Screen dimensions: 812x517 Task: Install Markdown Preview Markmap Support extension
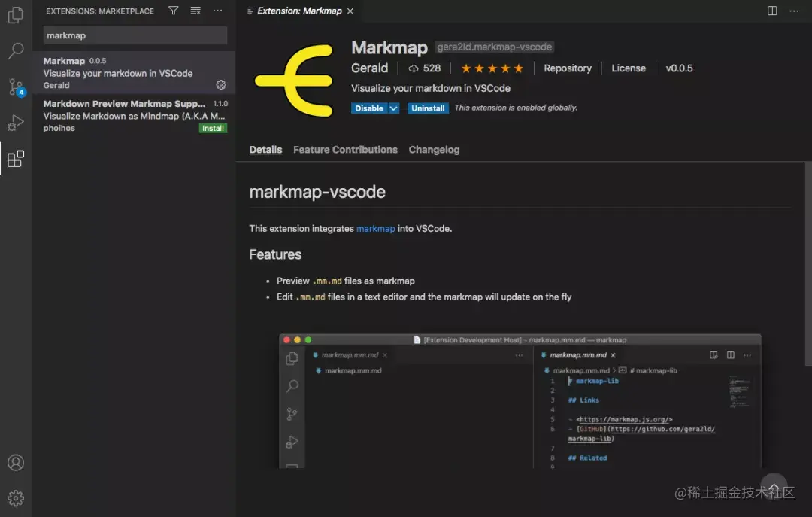pyautogui.click(x=213, y=128)
